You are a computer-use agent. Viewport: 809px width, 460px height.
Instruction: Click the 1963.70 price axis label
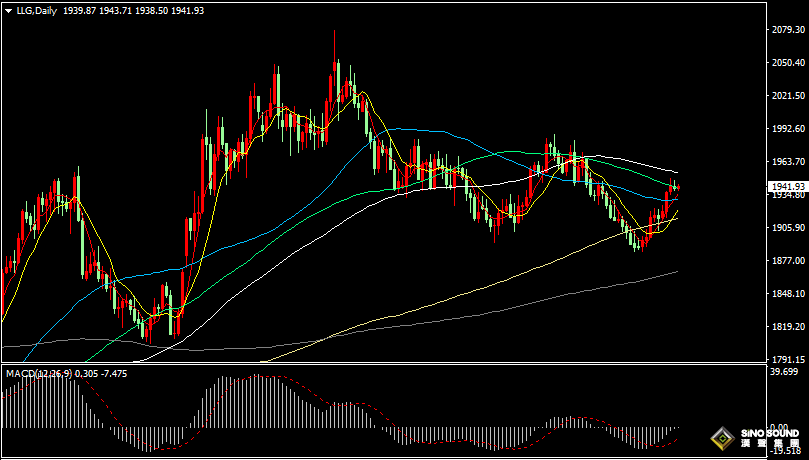point(788,162)
